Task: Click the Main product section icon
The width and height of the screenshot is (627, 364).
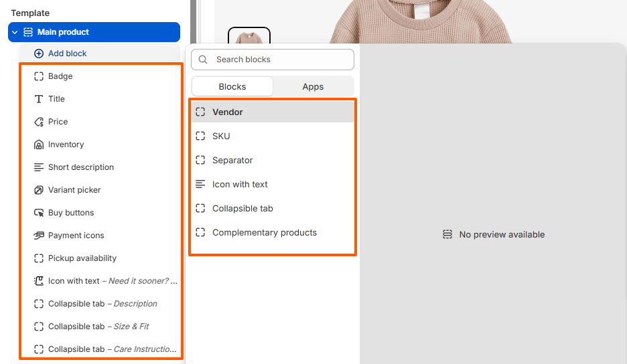Action: pos(28,32)
